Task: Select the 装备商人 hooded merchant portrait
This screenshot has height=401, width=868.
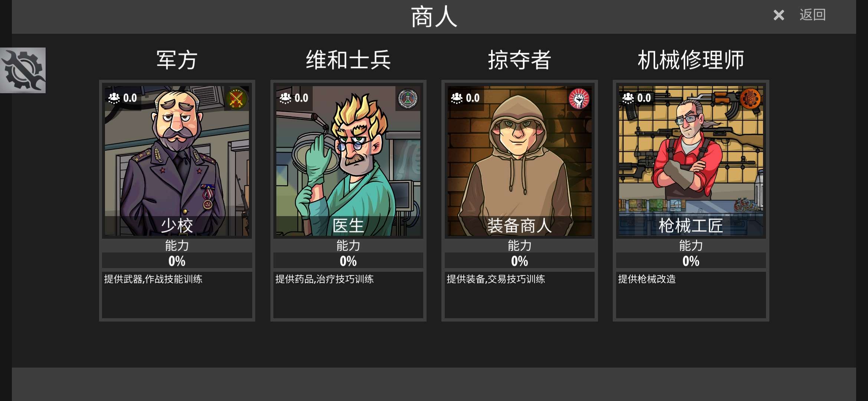Action: (520, 161)
